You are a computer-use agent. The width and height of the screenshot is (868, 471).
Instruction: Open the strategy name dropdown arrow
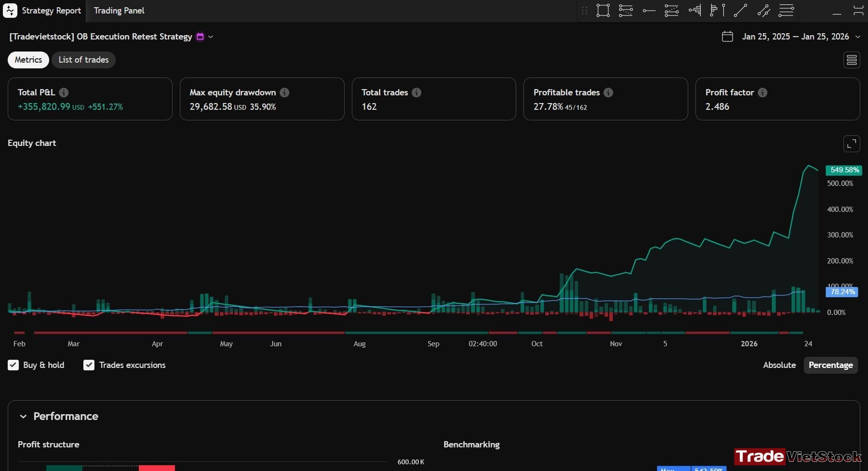pyautogui.click(x=211, y=37)
